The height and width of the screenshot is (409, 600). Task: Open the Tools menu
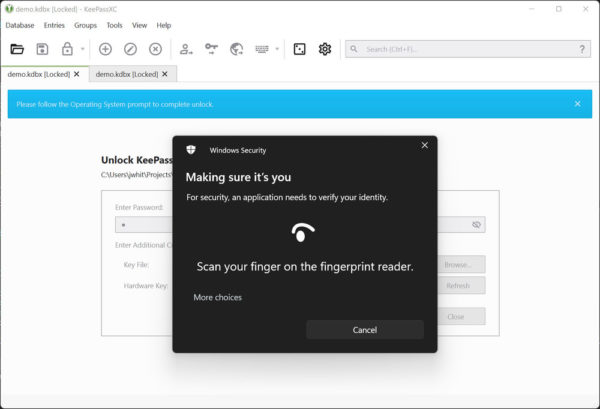(x=114, y=25)
